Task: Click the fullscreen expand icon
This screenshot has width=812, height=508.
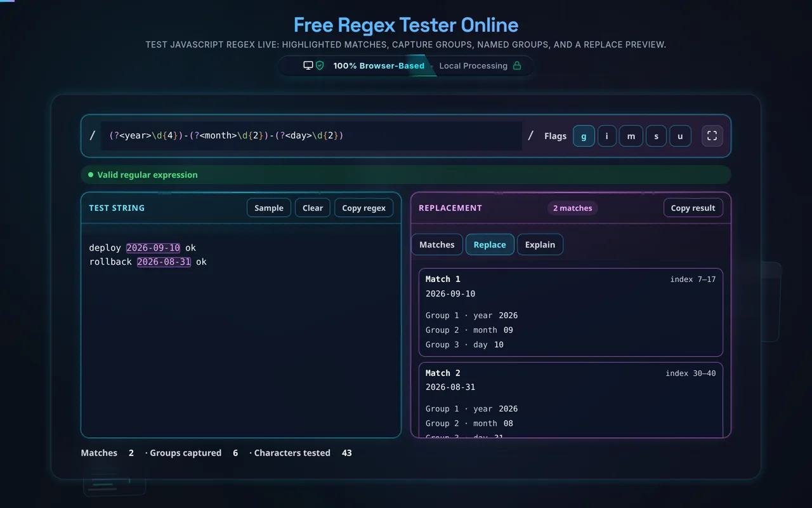Action: [x=712, y=136]
